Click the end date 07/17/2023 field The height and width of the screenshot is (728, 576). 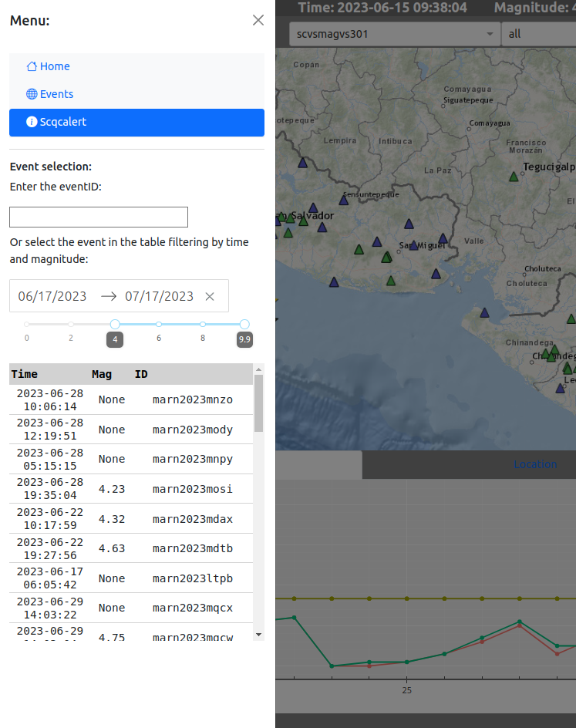pyautogui.click(x=159, y=296)
